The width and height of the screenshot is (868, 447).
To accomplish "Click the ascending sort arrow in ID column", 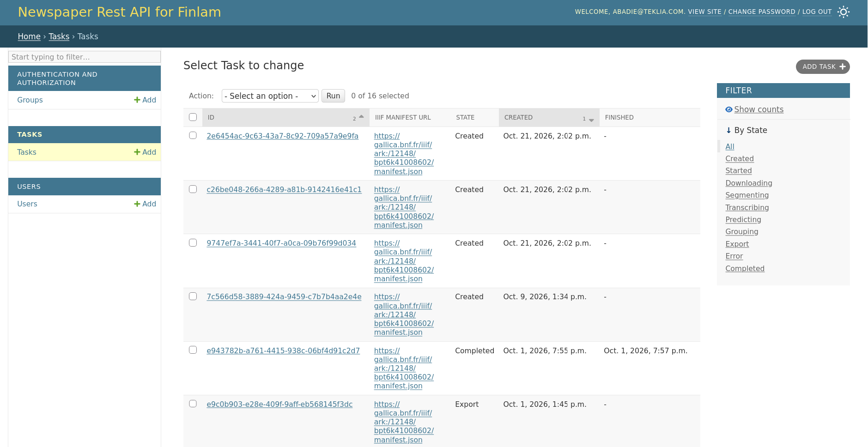I will 361,116.
